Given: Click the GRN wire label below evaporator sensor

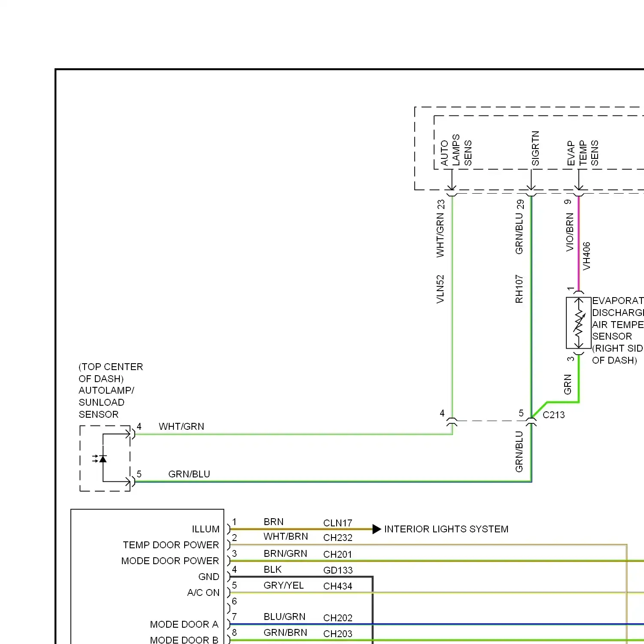Looking at the screenshot, I should point(568,385).
